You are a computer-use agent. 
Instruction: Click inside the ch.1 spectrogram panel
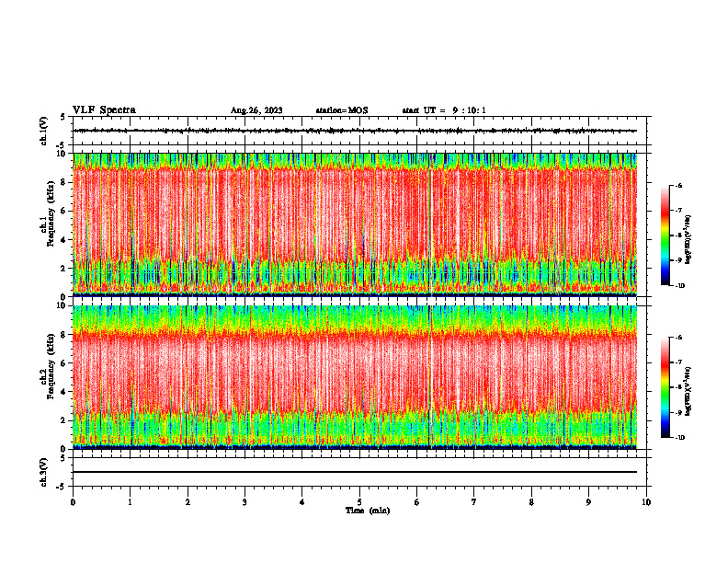355,224
